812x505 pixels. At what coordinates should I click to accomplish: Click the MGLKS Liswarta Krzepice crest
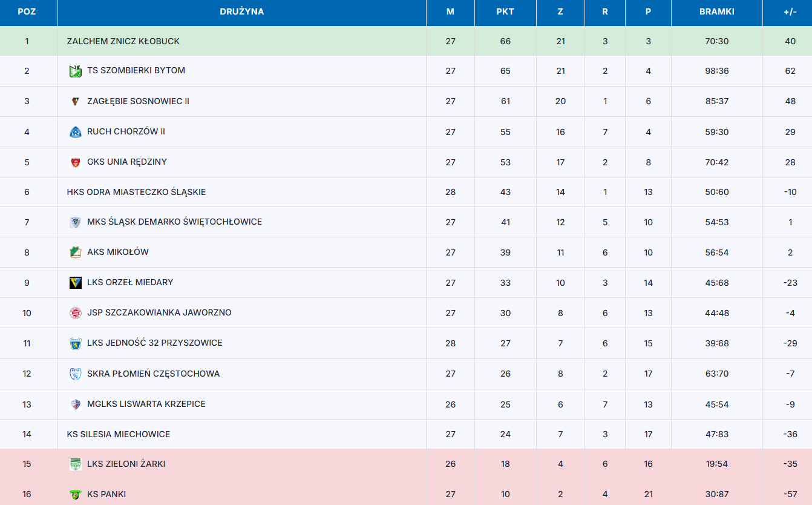(75, 404)
